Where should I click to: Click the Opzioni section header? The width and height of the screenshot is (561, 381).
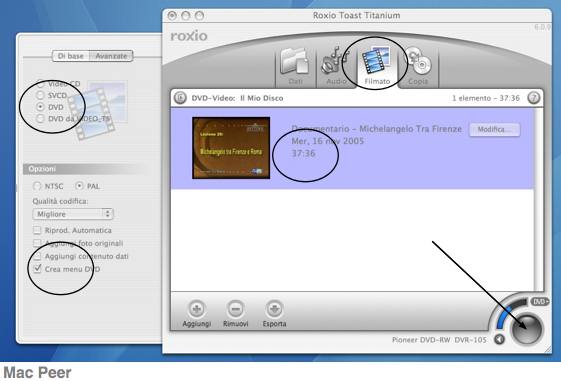pos(86,169)
